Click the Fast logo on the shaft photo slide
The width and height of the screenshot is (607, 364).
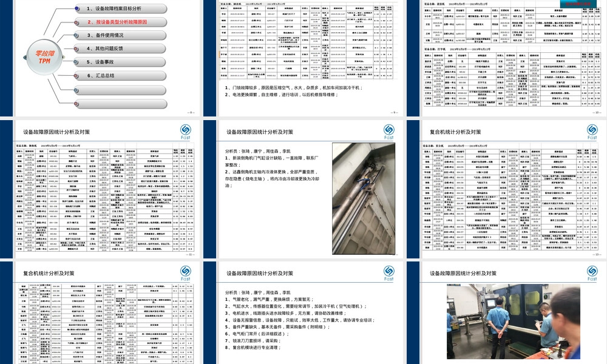pyautogui.click(x=388, y=132)
